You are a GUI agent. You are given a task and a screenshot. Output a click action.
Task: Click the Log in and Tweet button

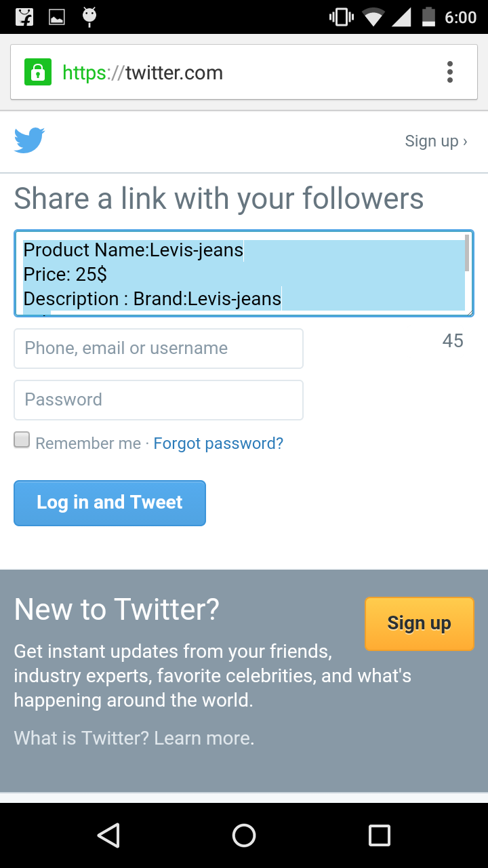coord(110,503)
